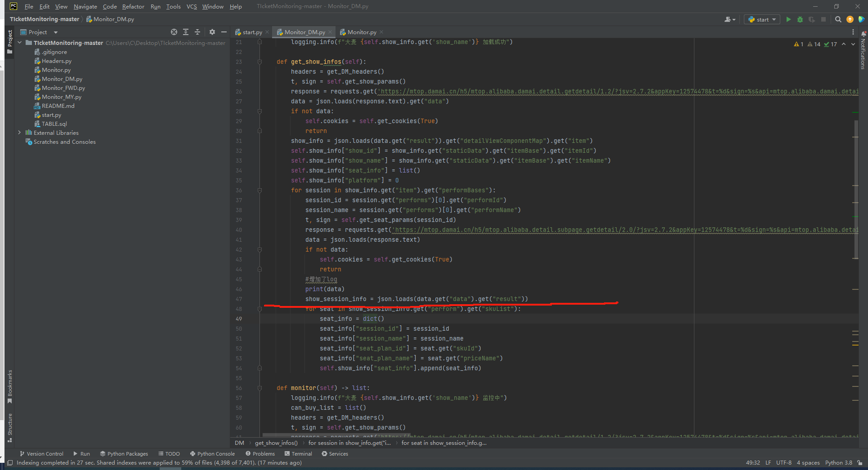Open the Python Console tool window
Screen dimensions: 868x470
(x=212, y=453)
